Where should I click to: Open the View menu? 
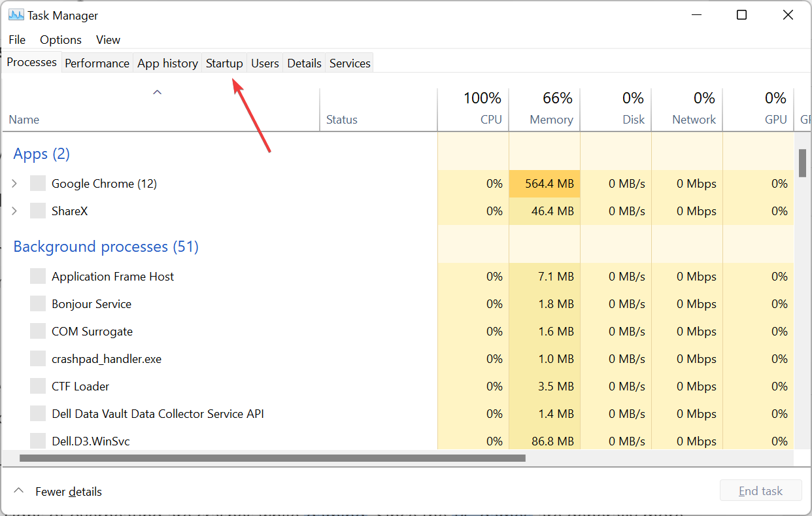[x=107, y=40]
